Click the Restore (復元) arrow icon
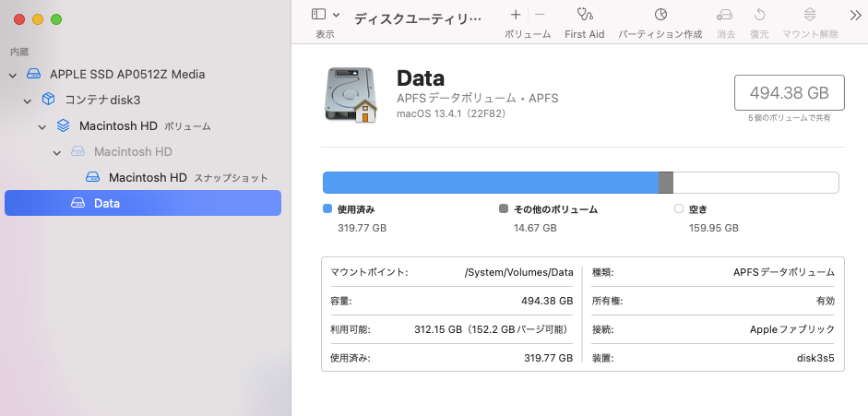Image resolution: width=868 pixels, height=416 pixels. coord(759,15)
